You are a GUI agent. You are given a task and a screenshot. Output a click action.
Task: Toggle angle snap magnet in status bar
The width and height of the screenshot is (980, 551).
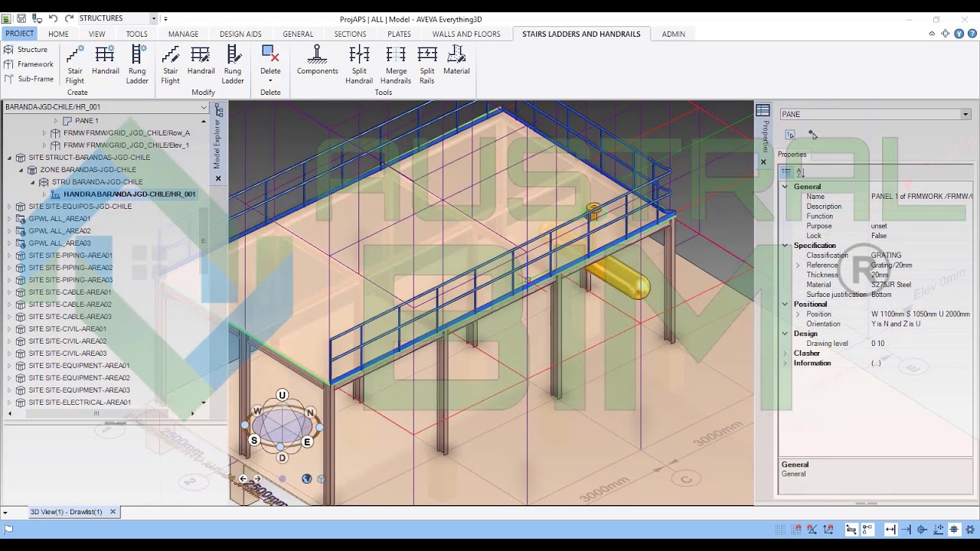point(812,530)
